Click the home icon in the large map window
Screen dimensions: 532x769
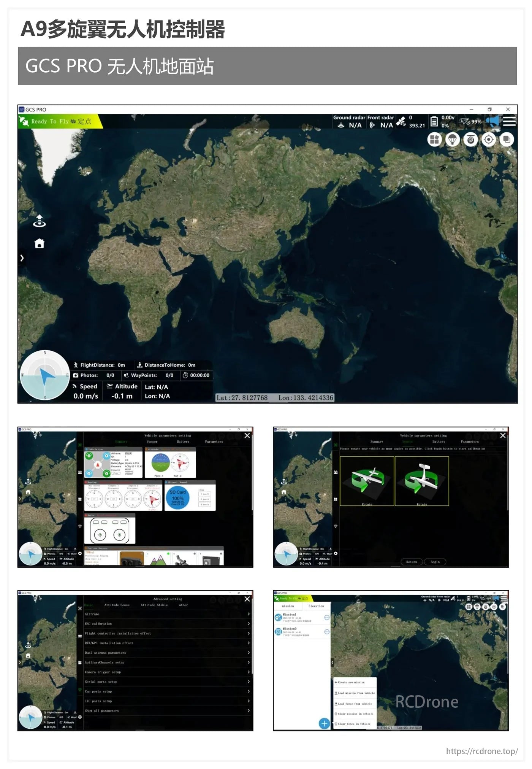[x=39, y=243]
